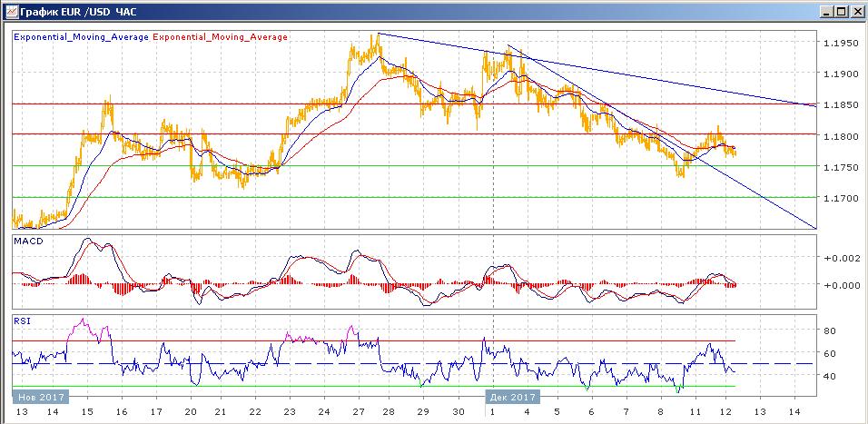Select the dashed blue RSI midline
Viewport: 868px width, 424px height.
(x=272, y=364)
